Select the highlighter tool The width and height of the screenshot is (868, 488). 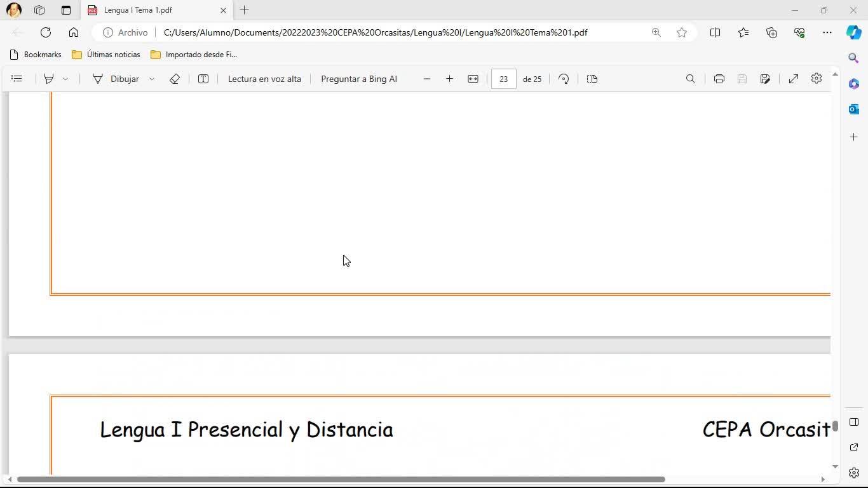(48, 79)
